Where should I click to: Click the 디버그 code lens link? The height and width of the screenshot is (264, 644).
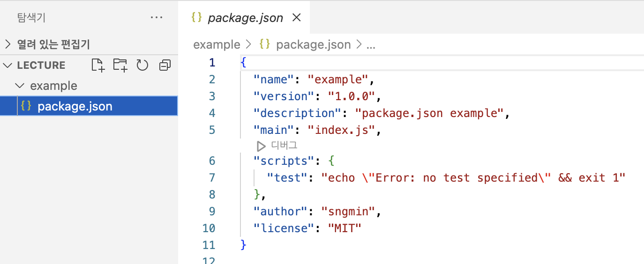tap(284, 146)
